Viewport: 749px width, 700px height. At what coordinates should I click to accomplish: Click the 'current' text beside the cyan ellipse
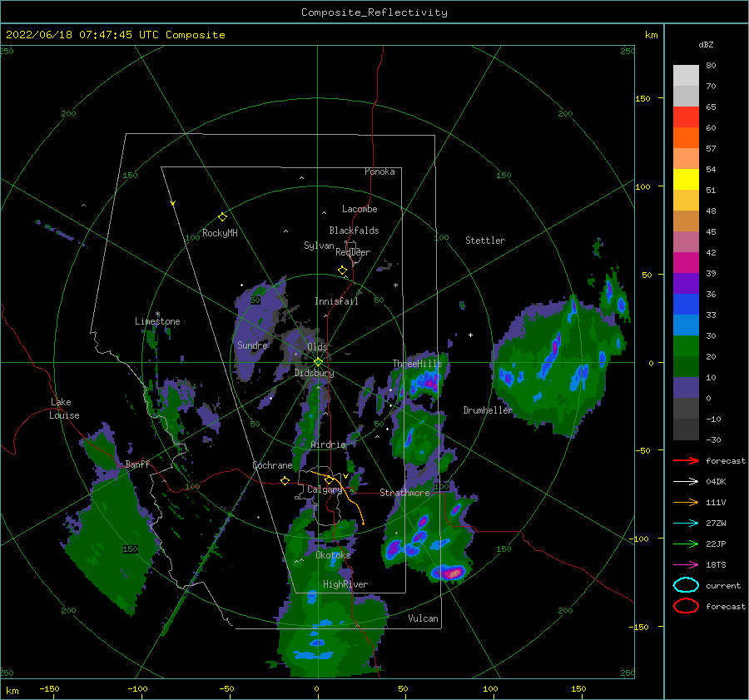(x=722, y=585)
